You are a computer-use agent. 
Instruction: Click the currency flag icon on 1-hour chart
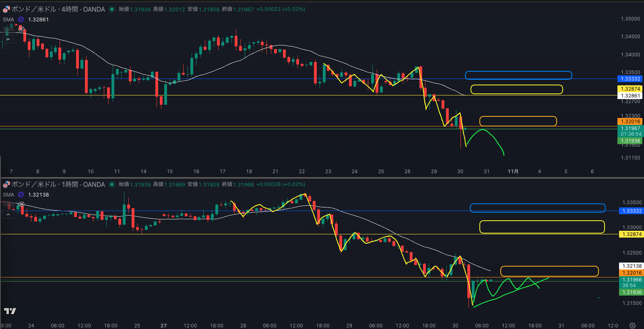tap(6, 184)
